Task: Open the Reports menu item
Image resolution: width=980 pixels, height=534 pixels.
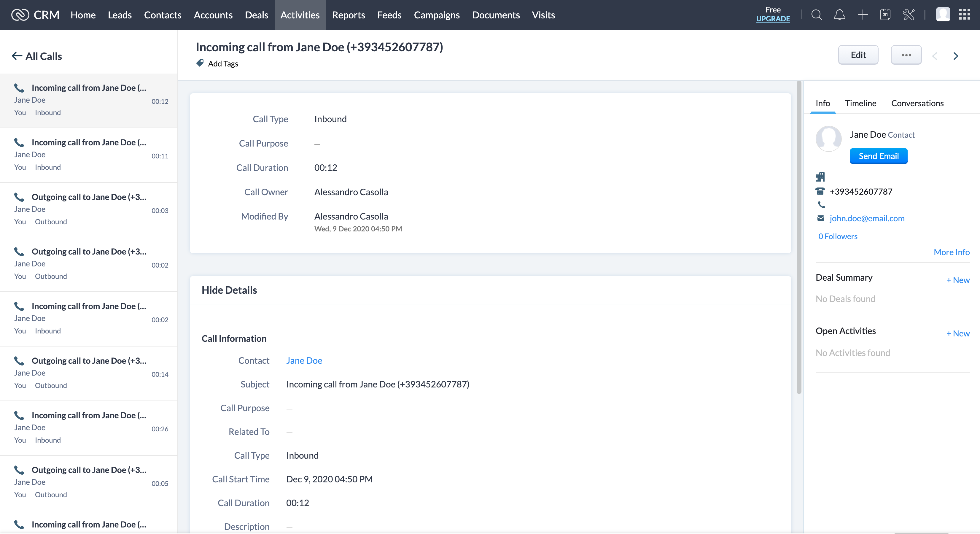Action: (x=348, y=15)
